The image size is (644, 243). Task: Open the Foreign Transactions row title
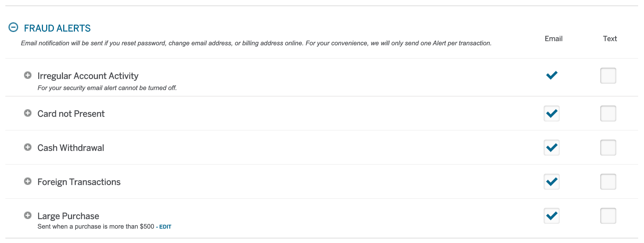click(79, 182)
